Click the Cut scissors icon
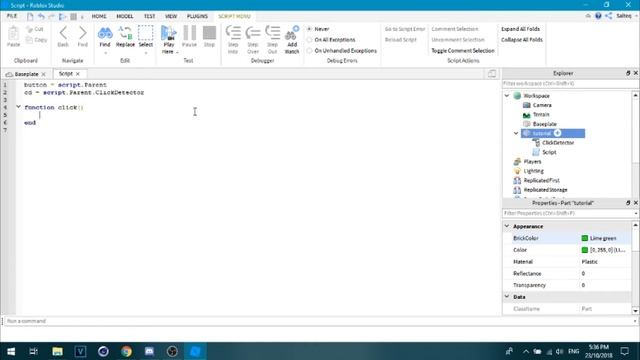Viewport: 640px width, 360px height. point(29,29)
